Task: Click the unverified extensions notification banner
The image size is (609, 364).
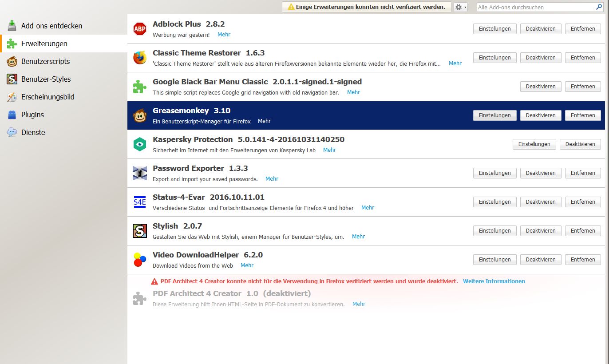Action: 366,7
